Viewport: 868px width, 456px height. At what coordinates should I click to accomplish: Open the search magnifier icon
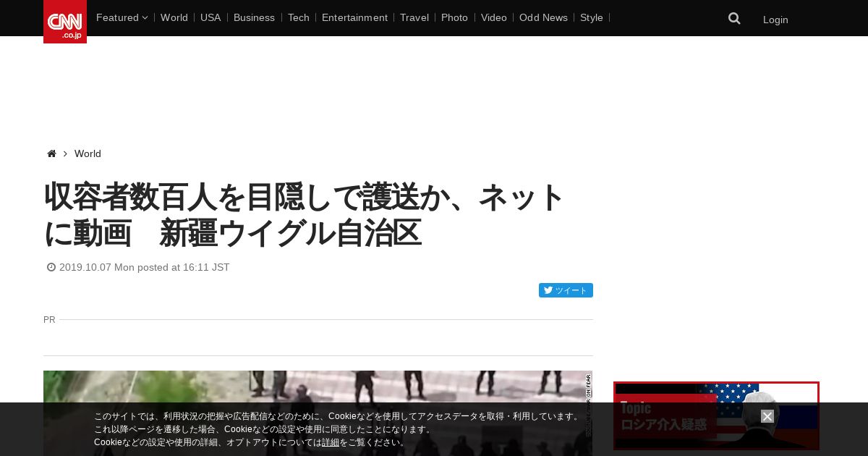(734, 19)
